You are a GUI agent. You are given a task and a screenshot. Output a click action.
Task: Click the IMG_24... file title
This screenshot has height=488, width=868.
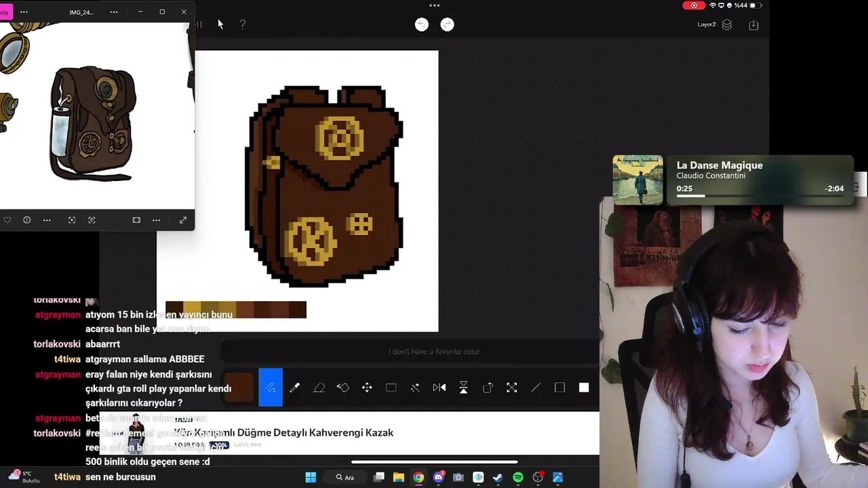click(81, 12)
